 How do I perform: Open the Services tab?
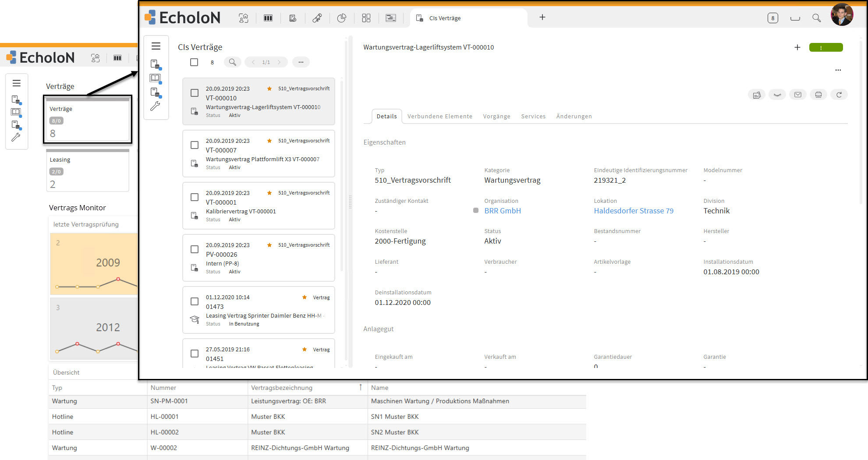533,116
